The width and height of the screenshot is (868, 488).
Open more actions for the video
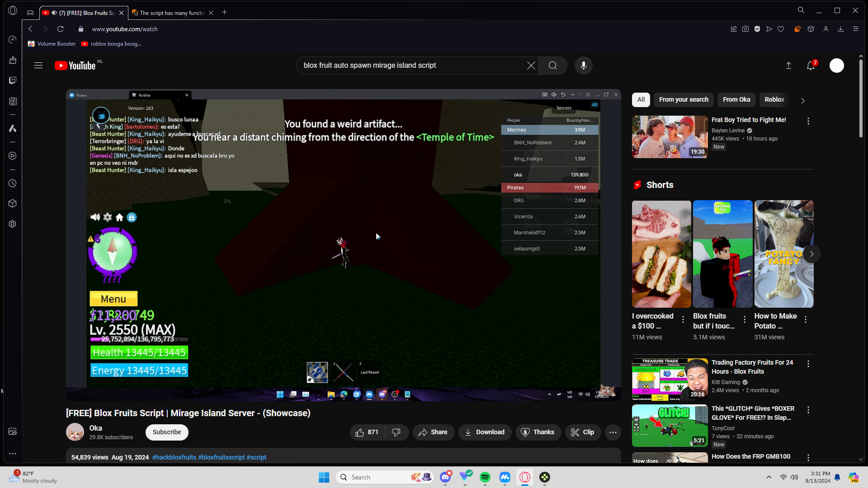coord(613,432)
